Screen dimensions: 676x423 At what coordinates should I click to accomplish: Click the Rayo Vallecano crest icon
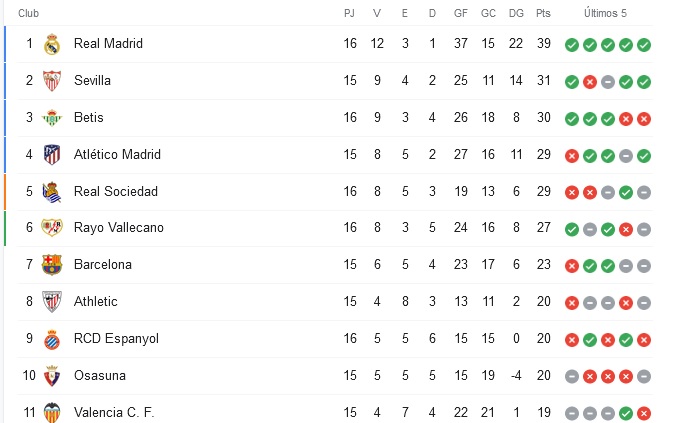coord(52,228)
